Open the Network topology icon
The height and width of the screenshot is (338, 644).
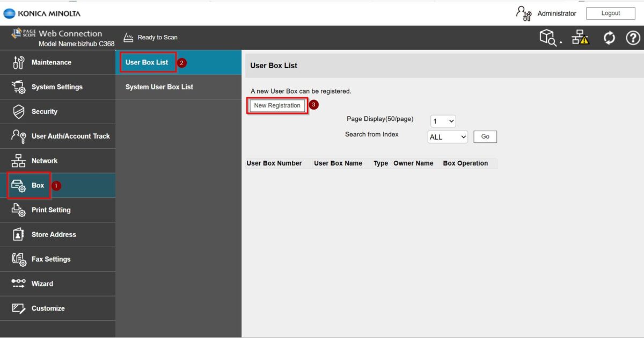18,161
